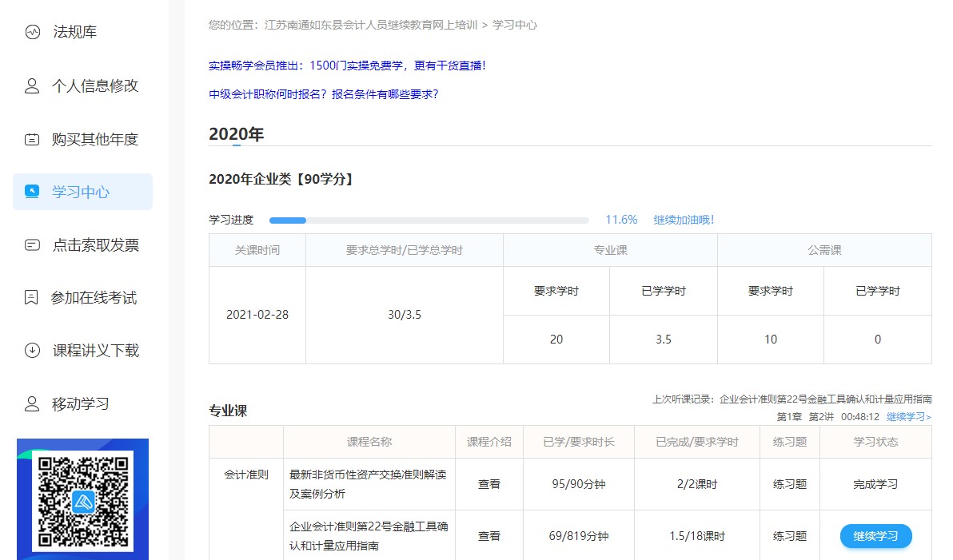Open the 继续学习 link near listening record
The image size is (953, 560).
pyautogui.click(x=909, y=416)
